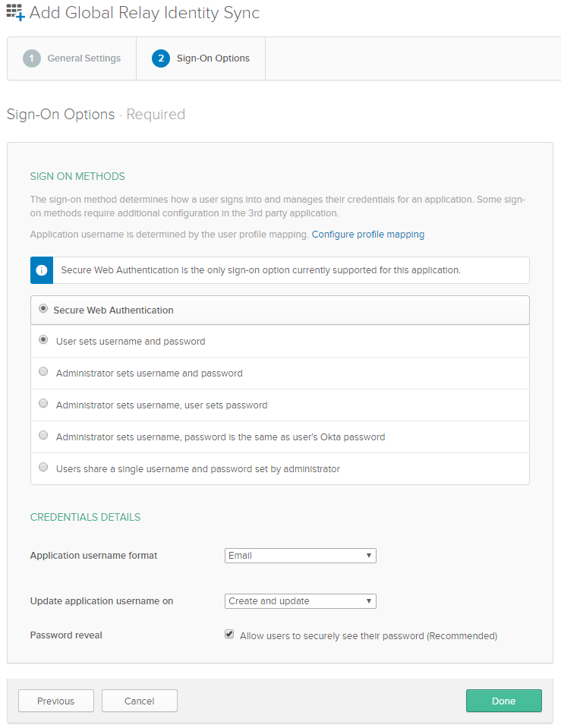
Task: Select 'Administrator sets username and password'
Action: coord(43,371)
